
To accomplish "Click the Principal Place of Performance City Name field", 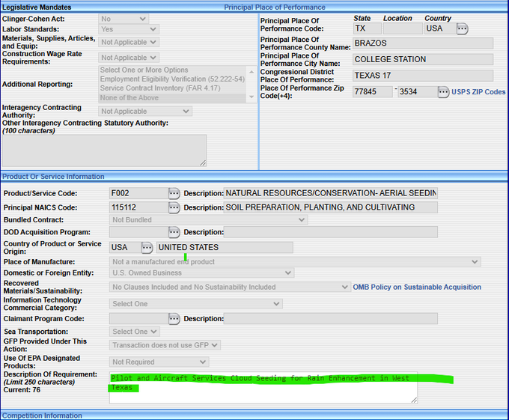I will tap(422, 60).
